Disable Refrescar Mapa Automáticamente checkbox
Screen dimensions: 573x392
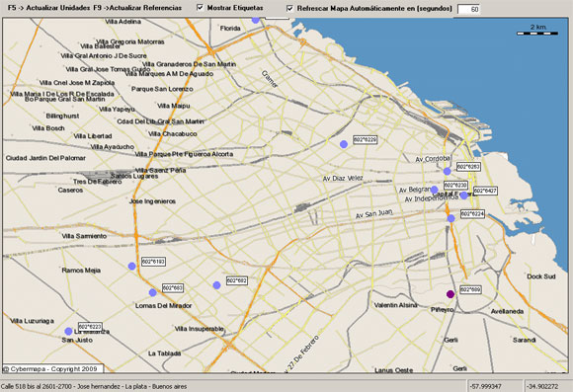[x=289, y=8]
